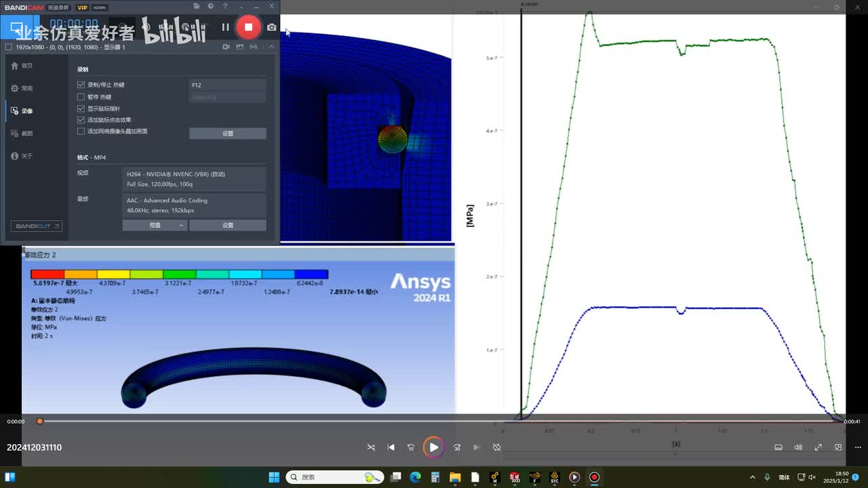Click the F12 hotkey field

click(228, 85)
